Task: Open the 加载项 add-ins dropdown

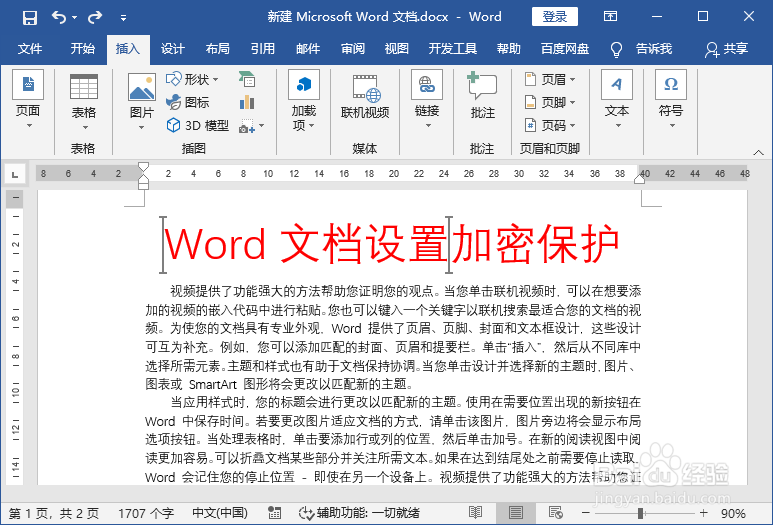Action: tap(304, 101)
